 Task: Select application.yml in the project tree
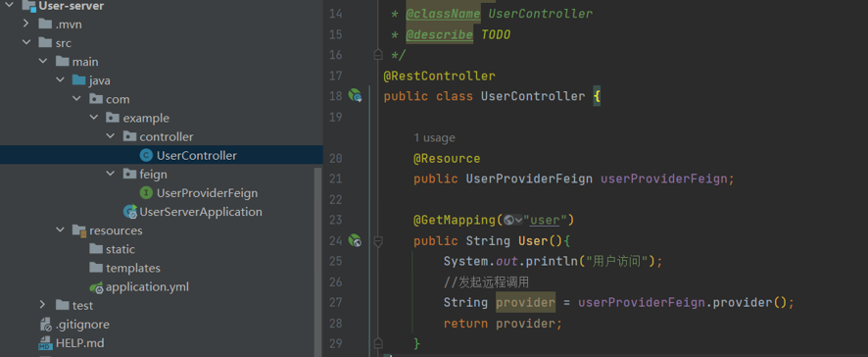(147, 287)
